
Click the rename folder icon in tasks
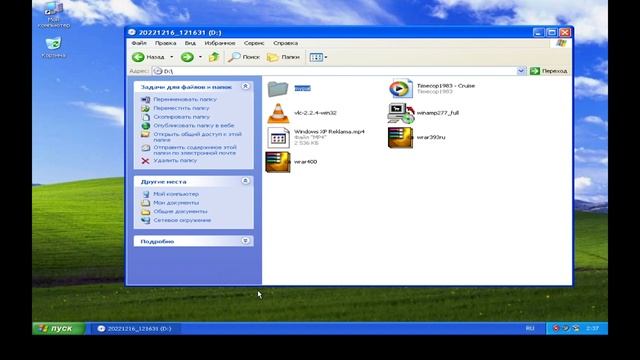click(x=145, y=100)
